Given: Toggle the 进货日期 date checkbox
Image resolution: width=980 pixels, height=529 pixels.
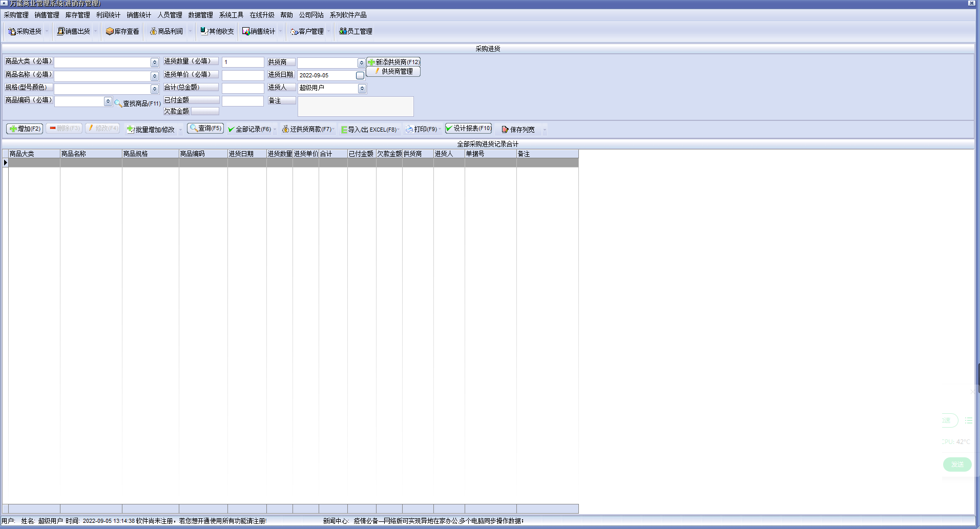Looking at the screenshot, I should (x=360, y=76).
